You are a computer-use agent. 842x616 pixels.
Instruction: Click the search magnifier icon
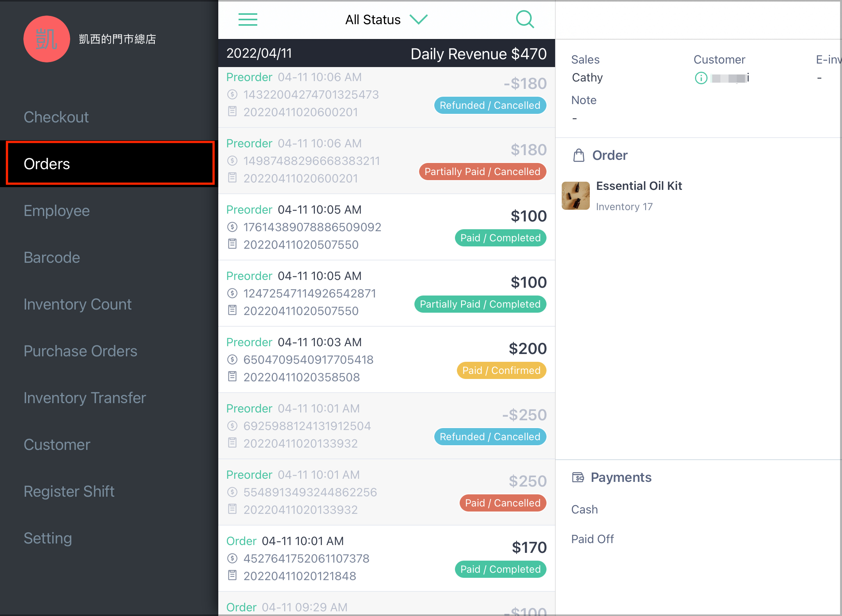(x=525, y=19)
